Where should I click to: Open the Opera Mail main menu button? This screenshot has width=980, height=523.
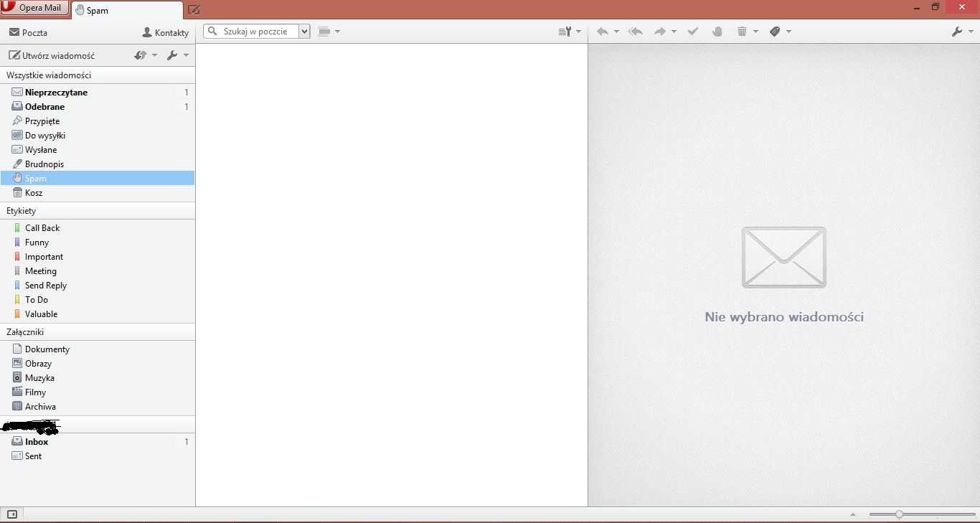click(34, 8)
